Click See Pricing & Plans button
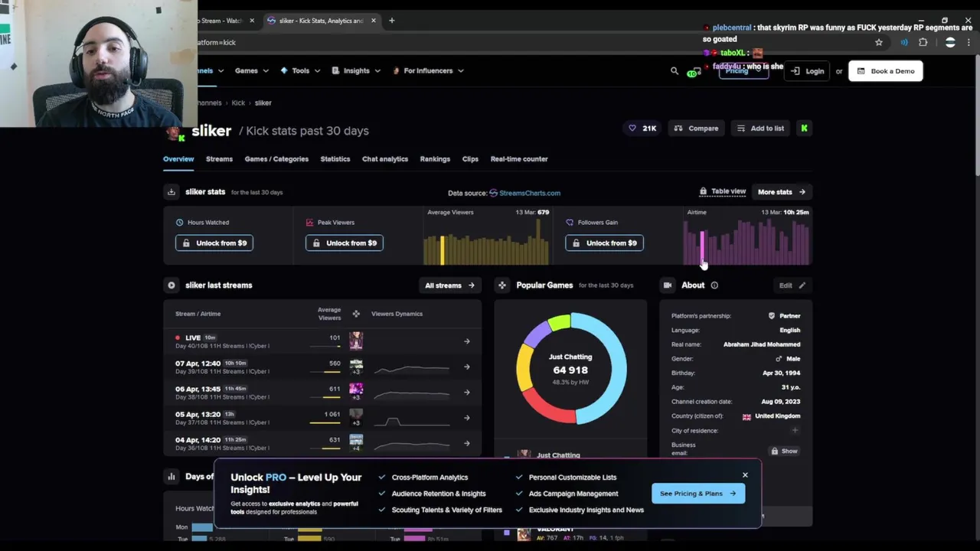Screen dimensions: 980x551 click(x=698, y=494)
